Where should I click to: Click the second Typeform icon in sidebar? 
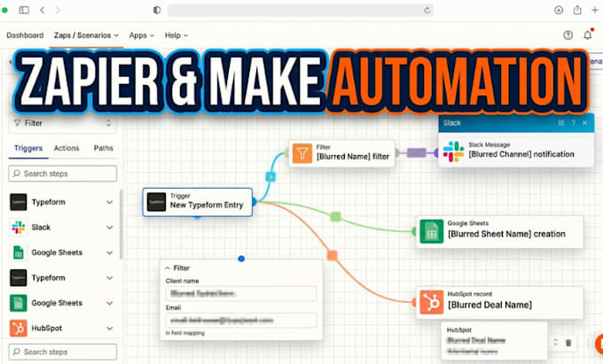pyautogui.click(x=18, y=277)
